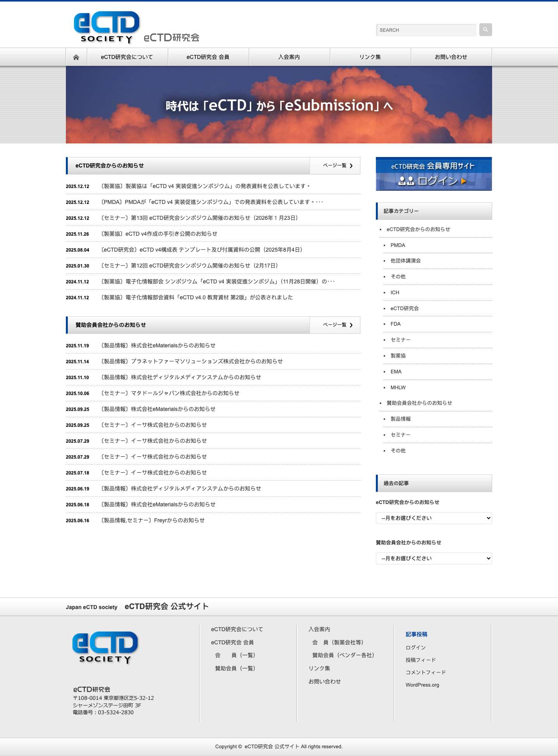
Task: Open the 第12回 eCTD研究会シンポジウム announcement
Action: pyautogui.click(x=190, y=266)
